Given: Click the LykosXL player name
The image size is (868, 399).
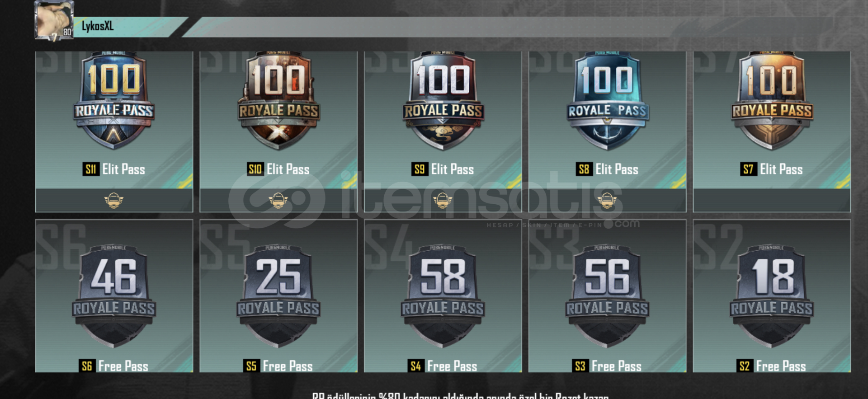Looking at the screenshot, I should point(98,26).
